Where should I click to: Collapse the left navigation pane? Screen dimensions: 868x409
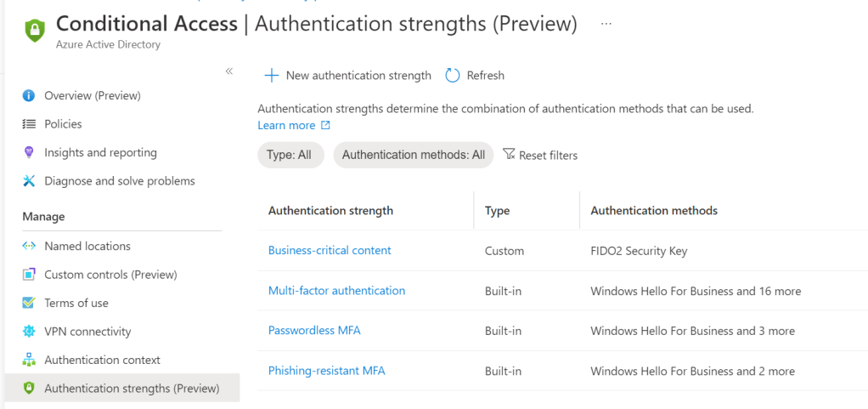point(228,71)
